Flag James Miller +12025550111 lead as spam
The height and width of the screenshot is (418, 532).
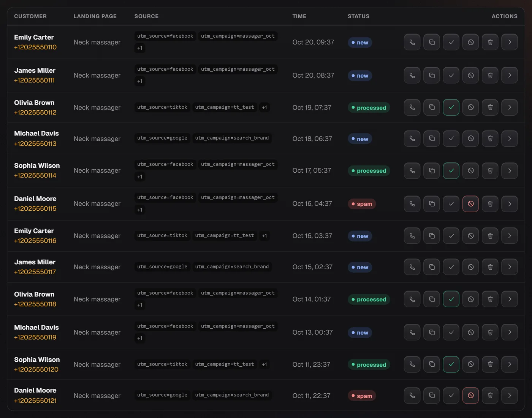tap(470, 75)
